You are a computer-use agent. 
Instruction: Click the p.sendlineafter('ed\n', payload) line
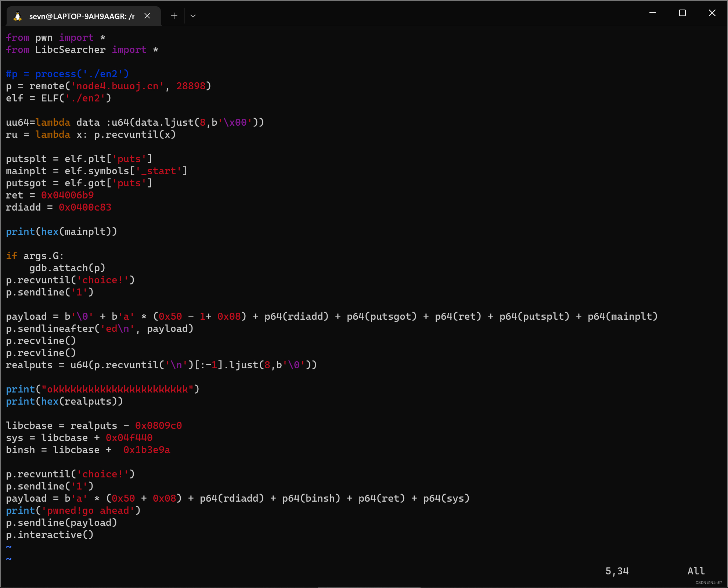click(x=100, y=329)
